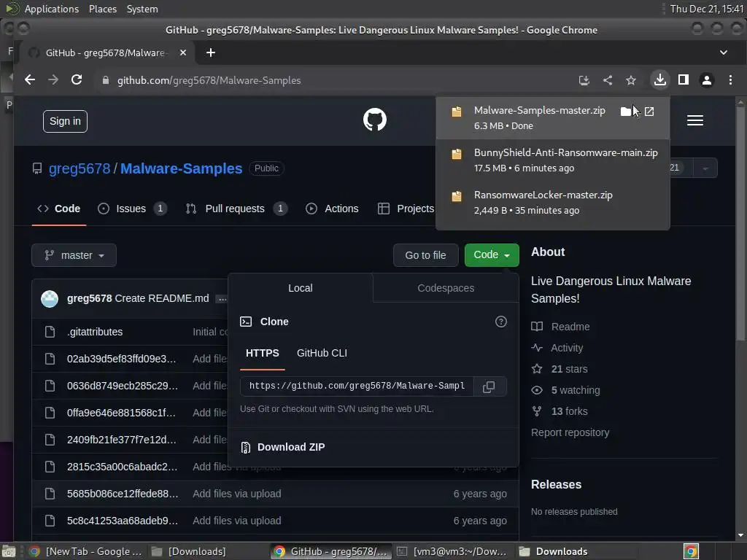Viewport: 747px width, 560px height.
Task: Click RansomwareLocker-master.zip download entry
Action: [553, 203]
